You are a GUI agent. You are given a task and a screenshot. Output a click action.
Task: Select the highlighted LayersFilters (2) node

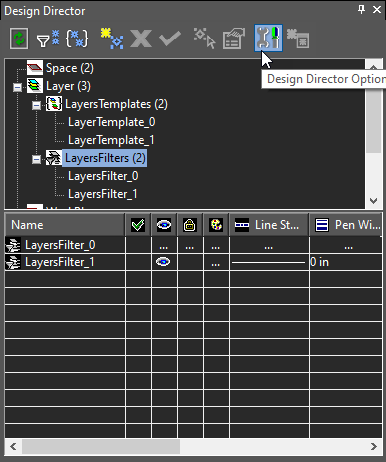click(105, 158)
